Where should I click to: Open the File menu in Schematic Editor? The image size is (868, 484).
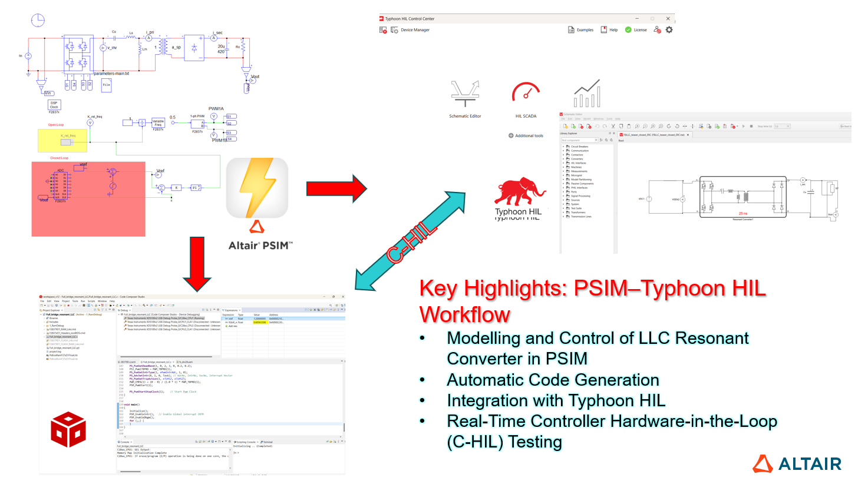tap(563, 119)
